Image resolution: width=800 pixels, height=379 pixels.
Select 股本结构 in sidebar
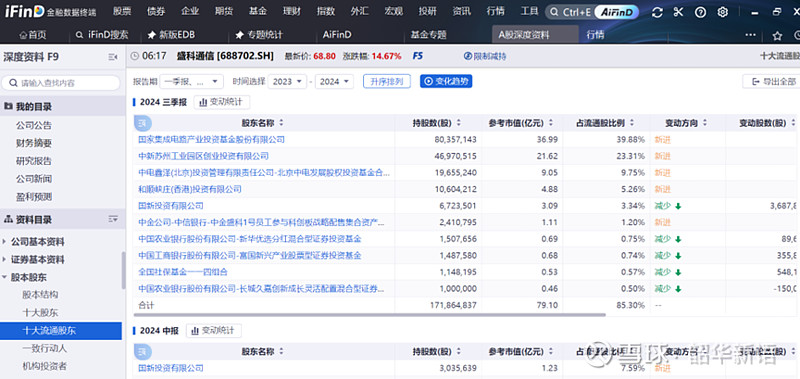(x=40, y=295)
